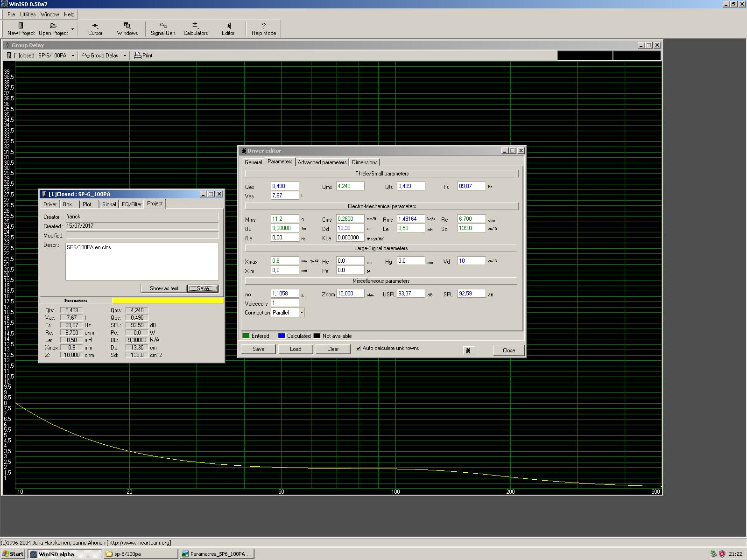Click speaker icon button in Driver editor

click(x=468, y=350)
